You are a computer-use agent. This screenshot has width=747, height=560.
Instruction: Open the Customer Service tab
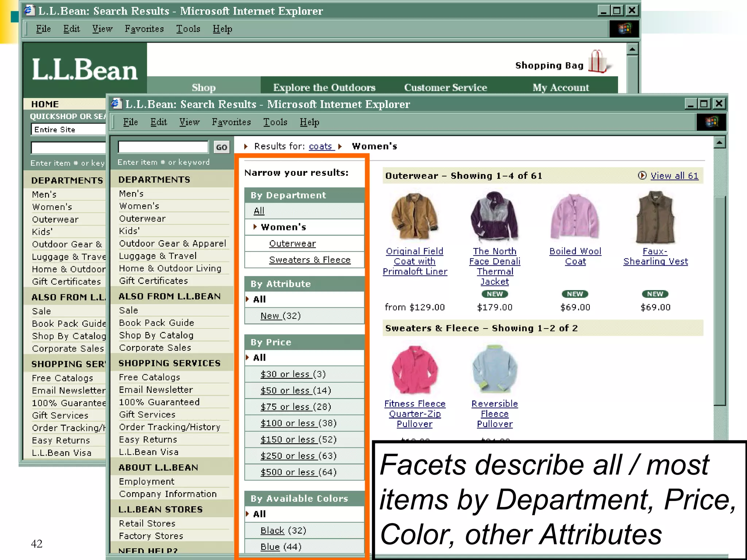[x=445, y=87]
